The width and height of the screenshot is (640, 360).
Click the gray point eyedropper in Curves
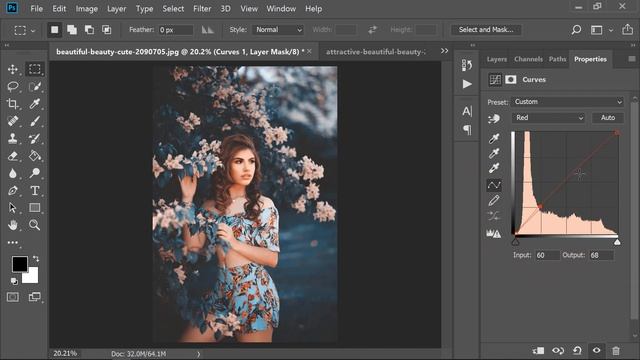(494, 154)
